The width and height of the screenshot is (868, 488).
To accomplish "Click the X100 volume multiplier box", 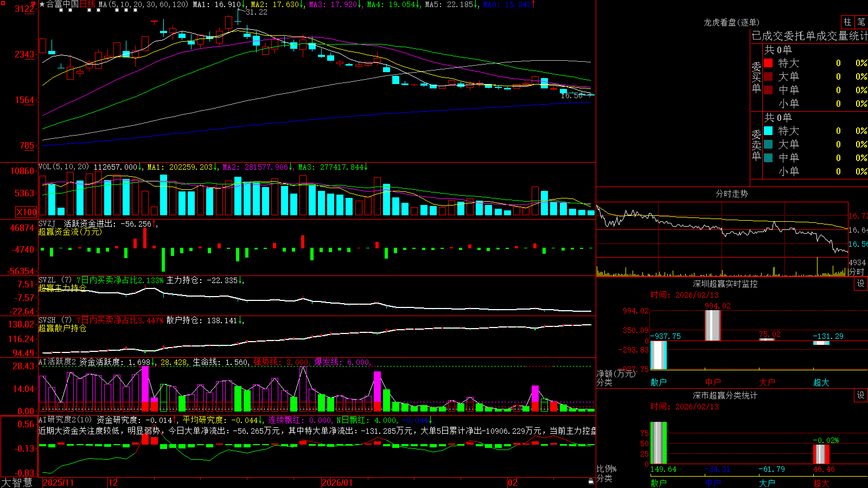I will pos(27,212).
